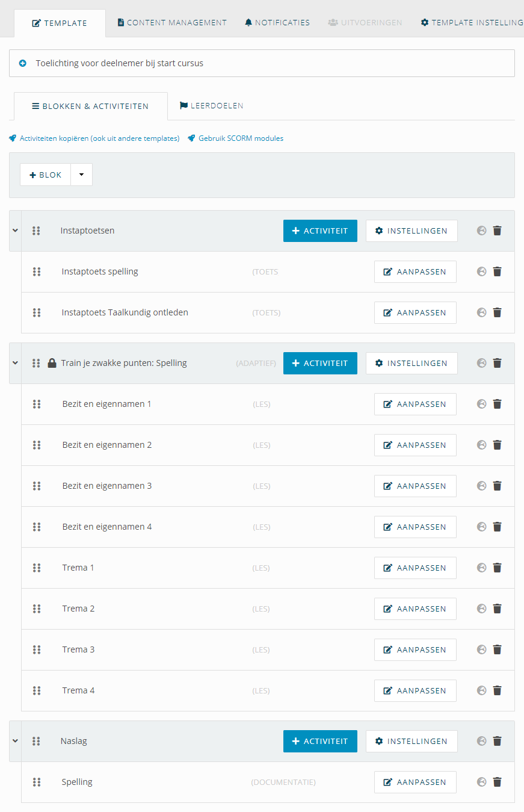This screenshot has width=524, height=812.
Task: Click drag handle on Trema 4 row
Action: point(37,690)
